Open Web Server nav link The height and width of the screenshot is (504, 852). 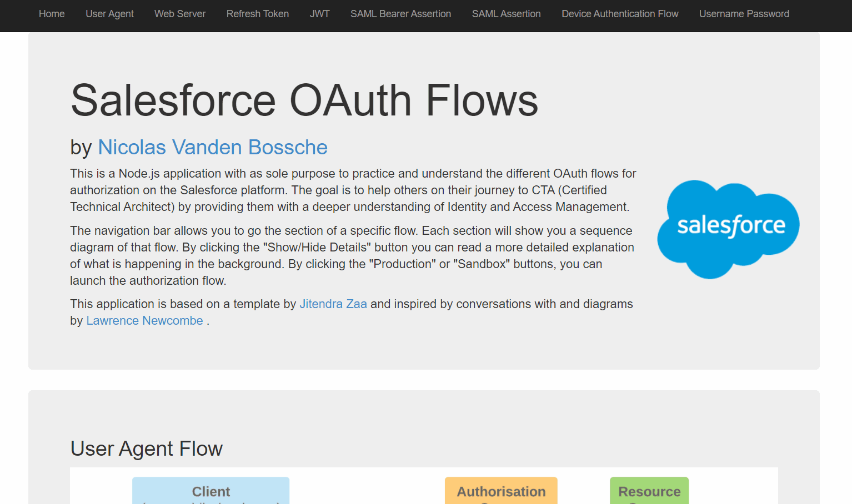pos(180,14)
